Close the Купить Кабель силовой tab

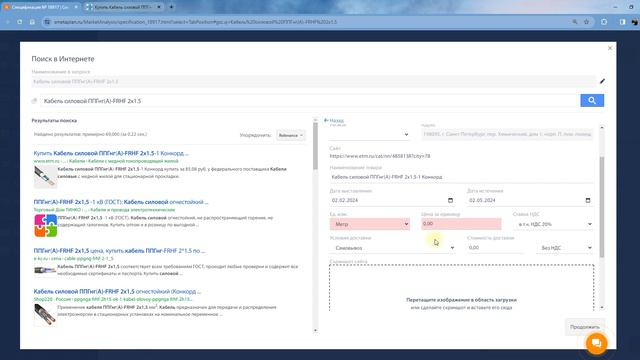click(x=159, y=7)
